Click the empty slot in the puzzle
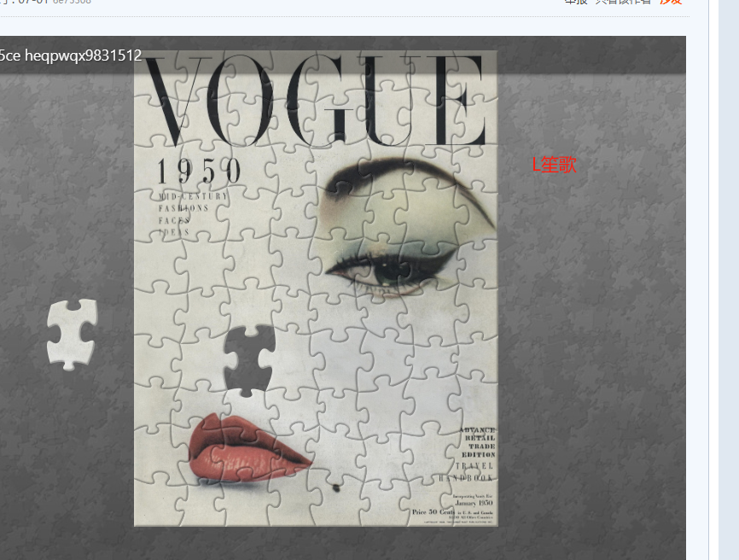This screenshot has width=739, height=560. [249, 360]
